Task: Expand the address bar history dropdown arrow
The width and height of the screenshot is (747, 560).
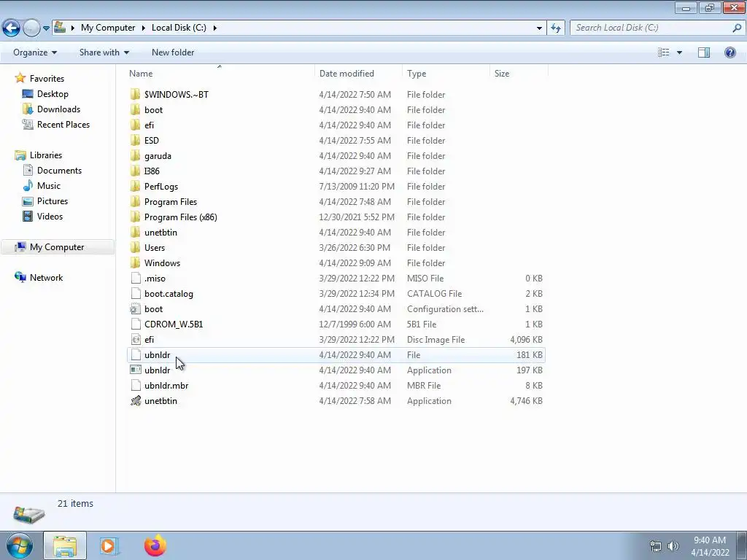Action: pos(539,28)
